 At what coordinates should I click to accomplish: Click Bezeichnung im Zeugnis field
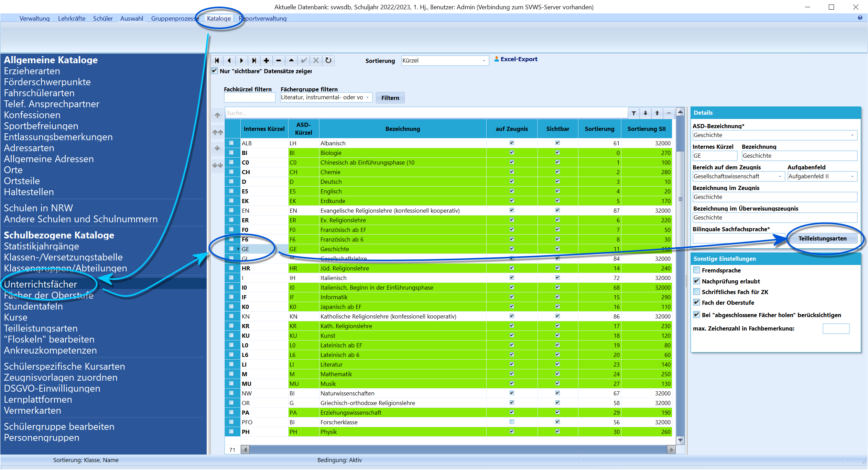click(774, 197)
